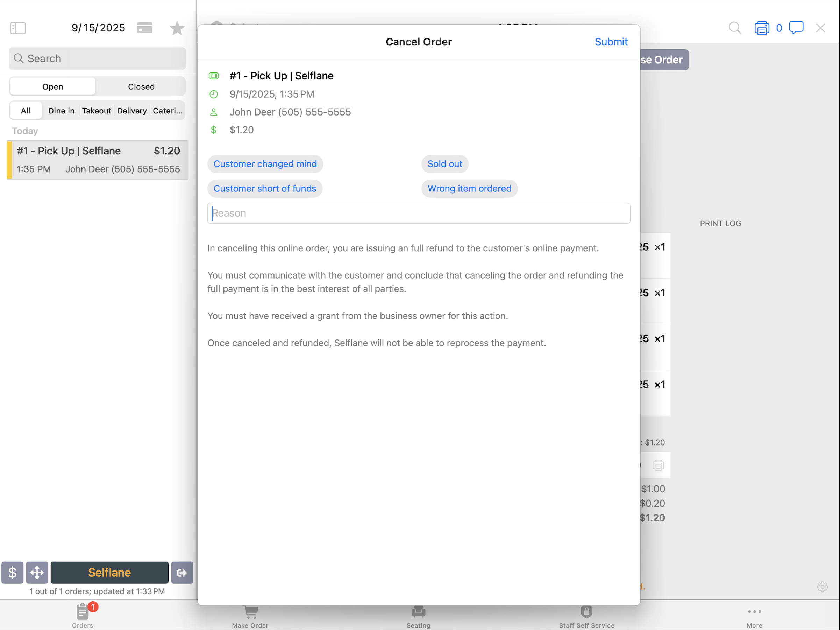
Task: Open the printer queue icon
Action: [761, 28]
